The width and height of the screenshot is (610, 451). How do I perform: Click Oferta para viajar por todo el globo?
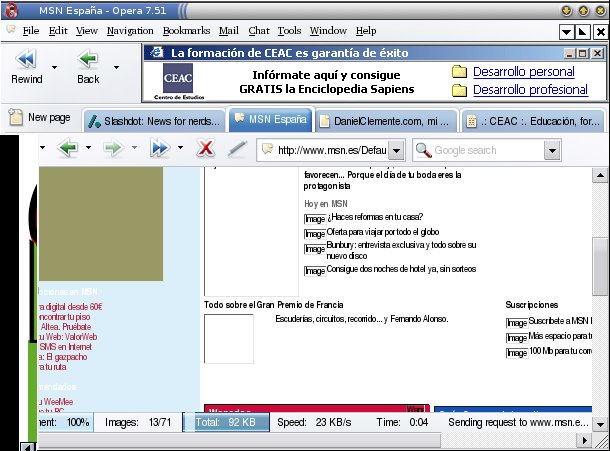coord(383,232)
